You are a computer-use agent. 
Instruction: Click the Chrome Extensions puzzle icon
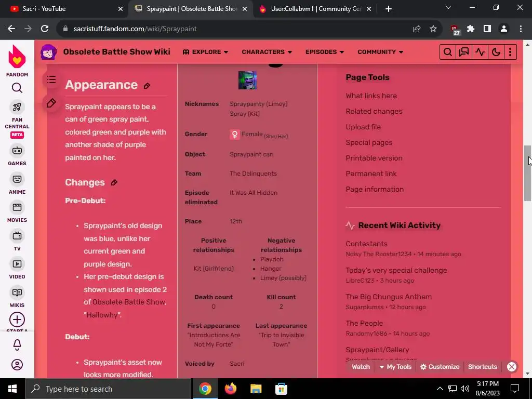coord(471,29)
